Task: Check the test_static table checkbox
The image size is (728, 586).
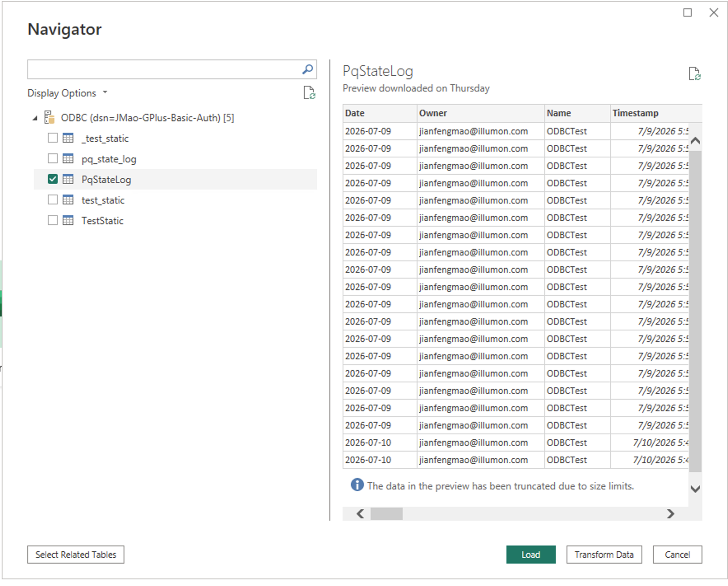Action: (53, 199)
